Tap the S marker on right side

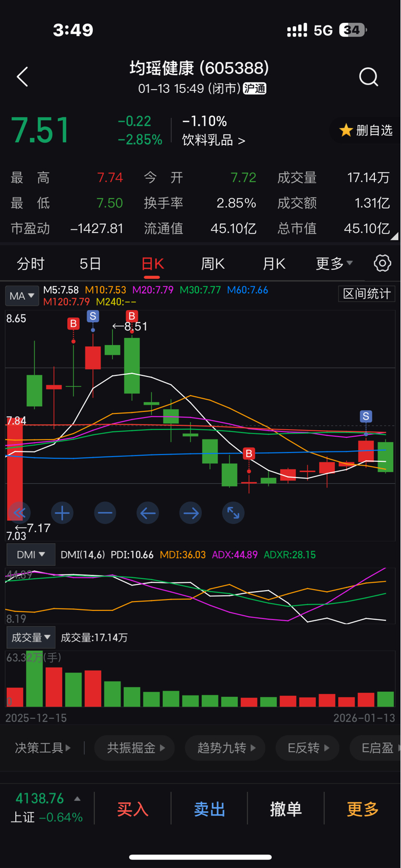point(366,416)
